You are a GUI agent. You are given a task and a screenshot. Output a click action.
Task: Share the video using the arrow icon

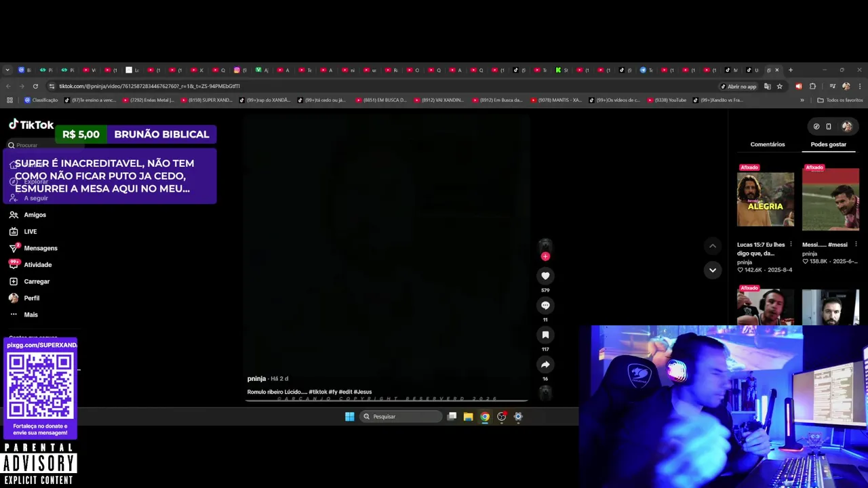click(x=545, y=365)
